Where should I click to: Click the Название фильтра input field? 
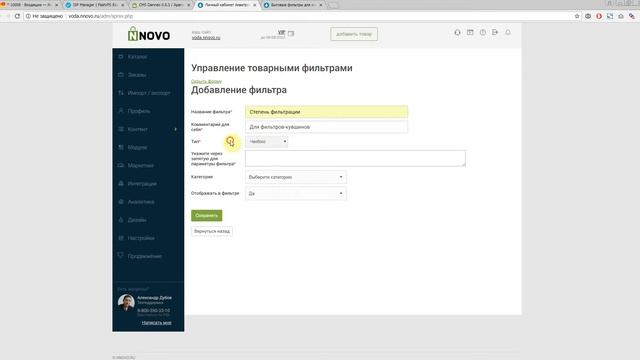point(327,112)
